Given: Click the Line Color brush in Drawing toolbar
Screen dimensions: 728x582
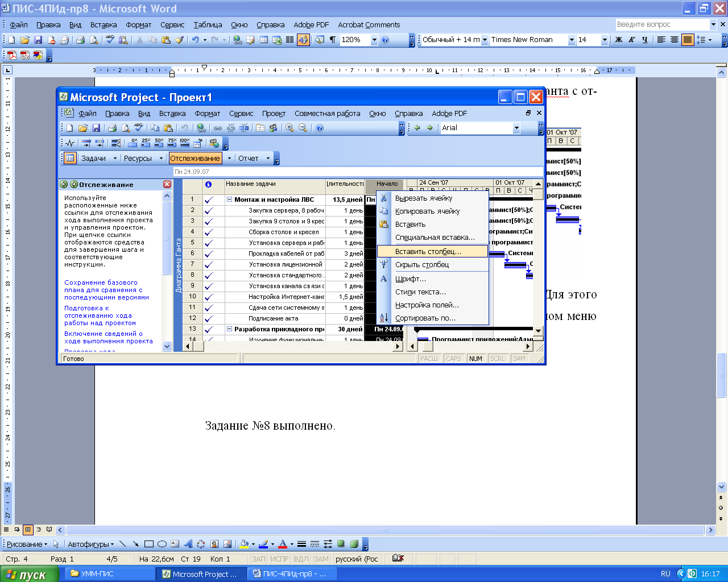Looking at the screenshot, I should tap(263, 544).
